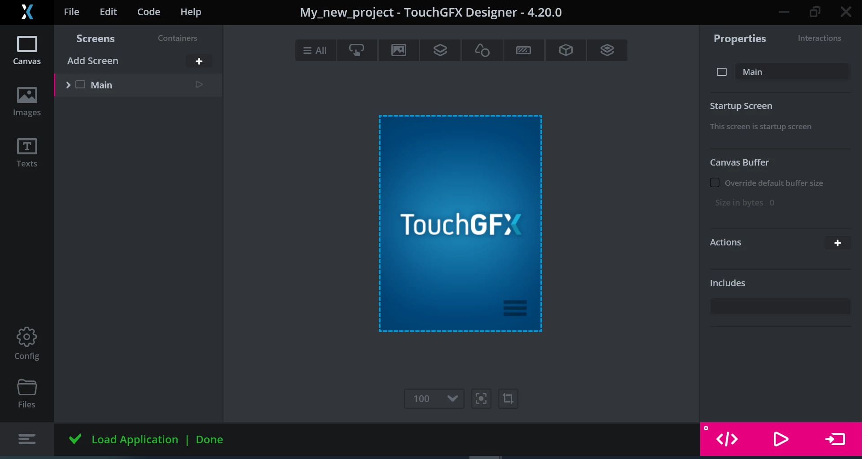868x459 pixels.
Task: Open the Progress Indicators widget category
Action: click(x=524, y=50)
